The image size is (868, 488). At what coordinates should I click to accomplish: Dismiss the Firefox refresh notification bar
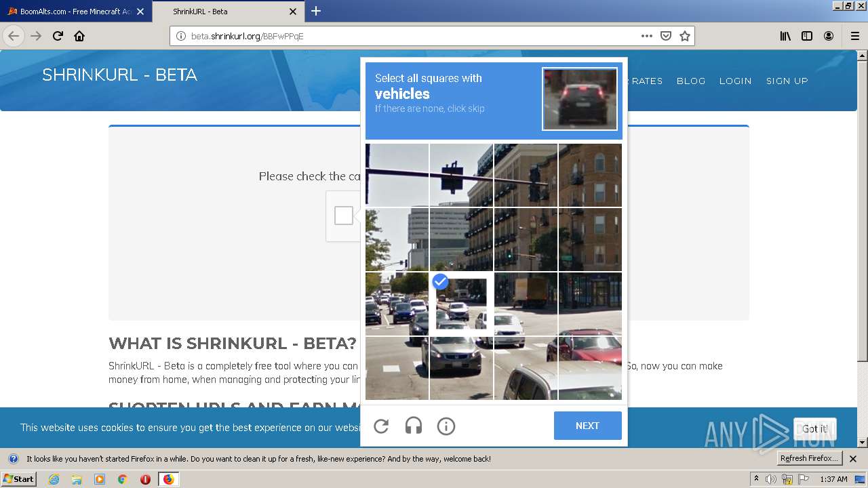853,459
